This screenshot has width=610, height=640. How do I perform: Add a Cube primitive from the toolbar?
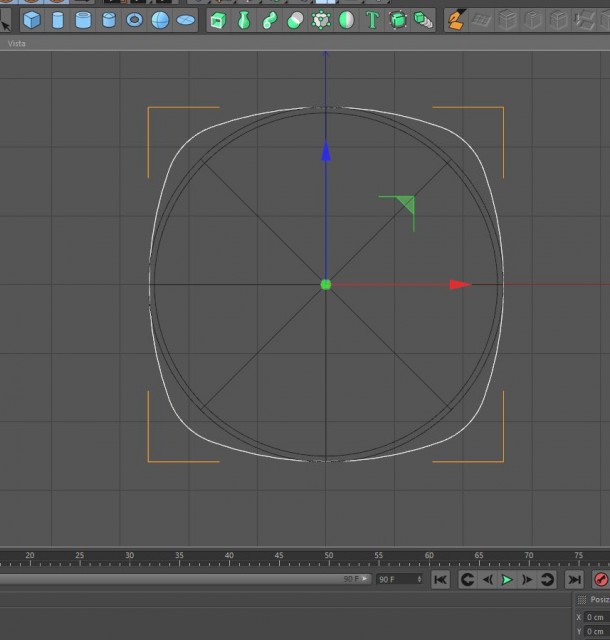[32, 20]
